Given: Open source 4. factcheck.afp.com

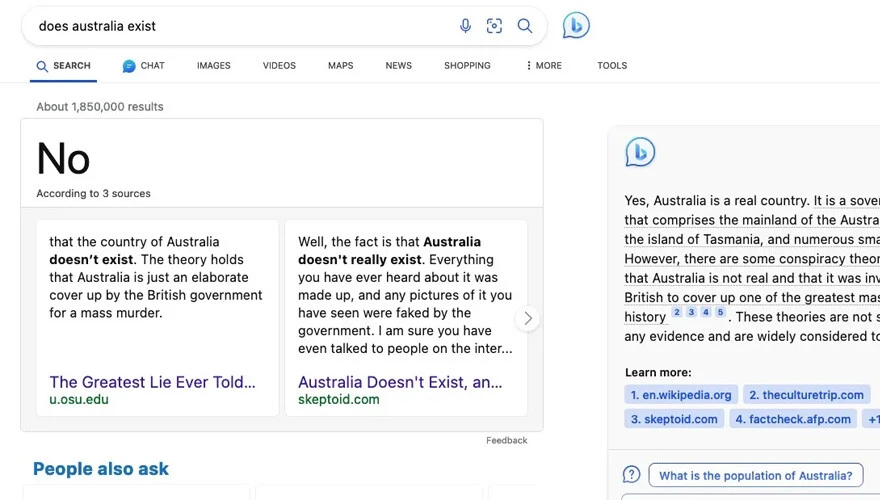Looking at the screenshot, I should [x=793, y=419].
